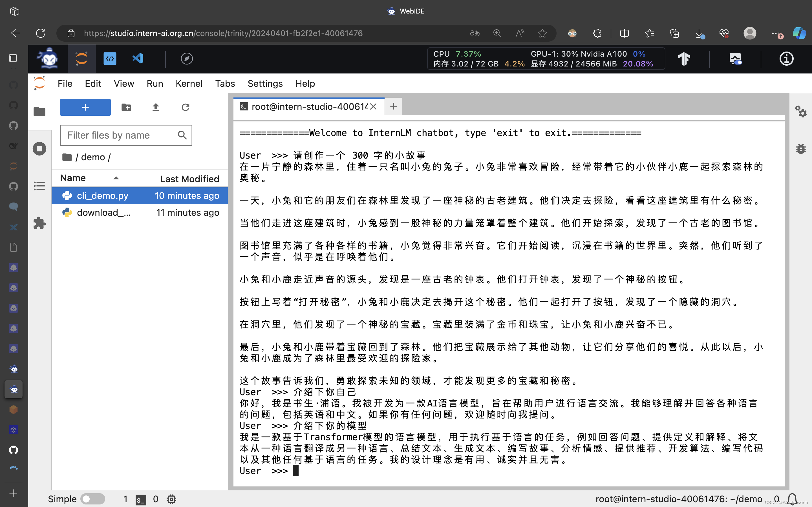Image resolution: width=812 pixels, height=507 pixels.
Task: Open the table of contents sidebar
Action: click(x=39, y=186)
